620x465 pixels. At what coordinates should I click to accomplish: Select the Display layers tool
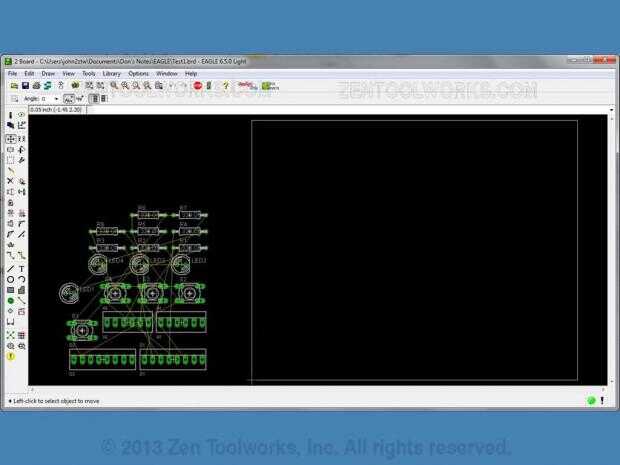click(10, 126)
